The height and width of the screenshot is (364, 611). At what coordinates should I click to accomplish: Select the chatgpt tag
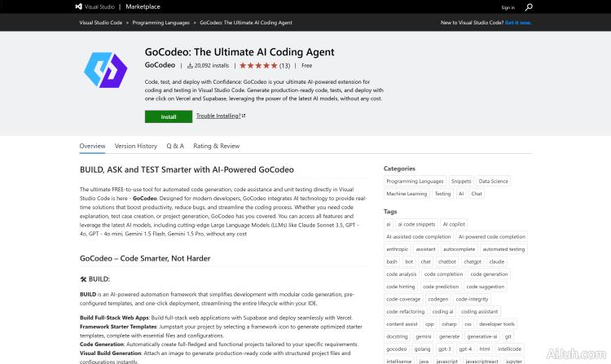(473, 261)
